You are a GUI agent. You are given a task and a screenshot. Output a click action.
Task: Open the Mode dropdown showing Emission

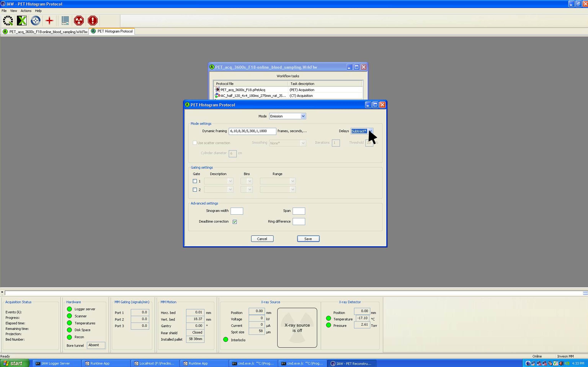point(303,116)
